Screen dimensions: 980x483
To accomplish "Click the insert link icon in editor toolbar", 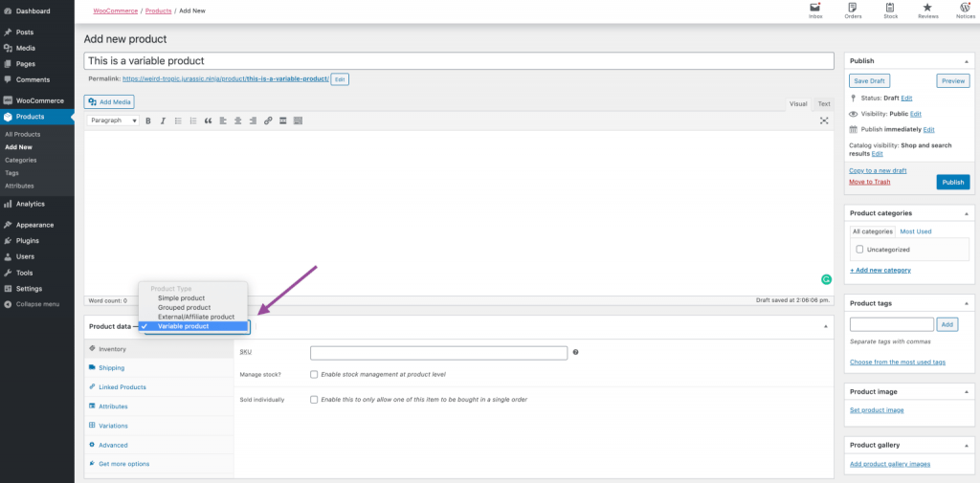I will 268,121.
